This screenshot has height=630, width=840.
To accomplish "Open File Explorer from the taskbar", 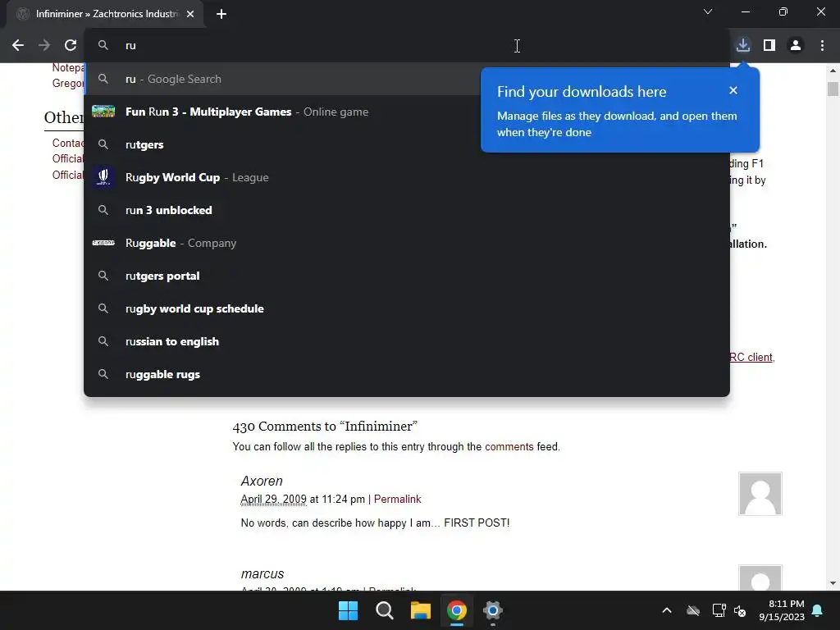I will coord(421,610).
